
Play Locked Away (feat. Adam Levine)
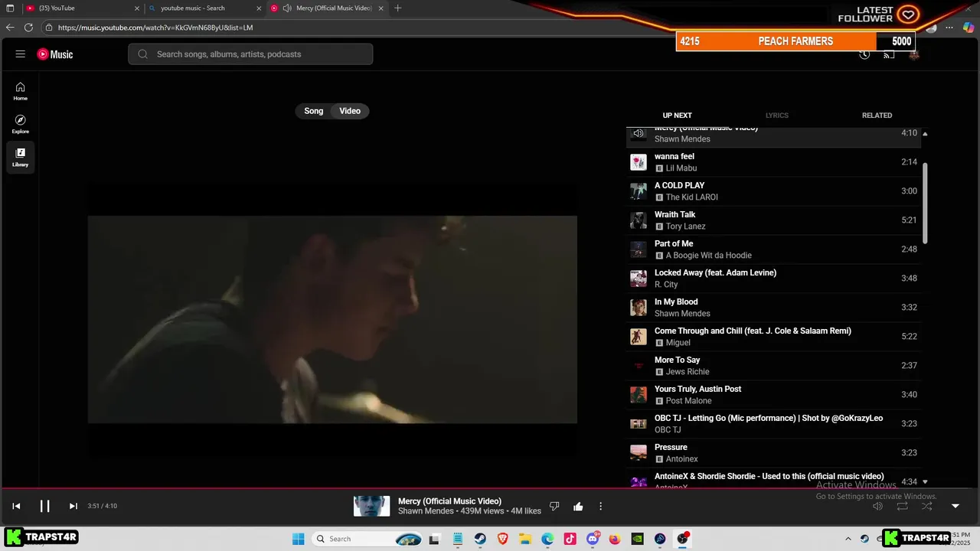coord(773,279)
